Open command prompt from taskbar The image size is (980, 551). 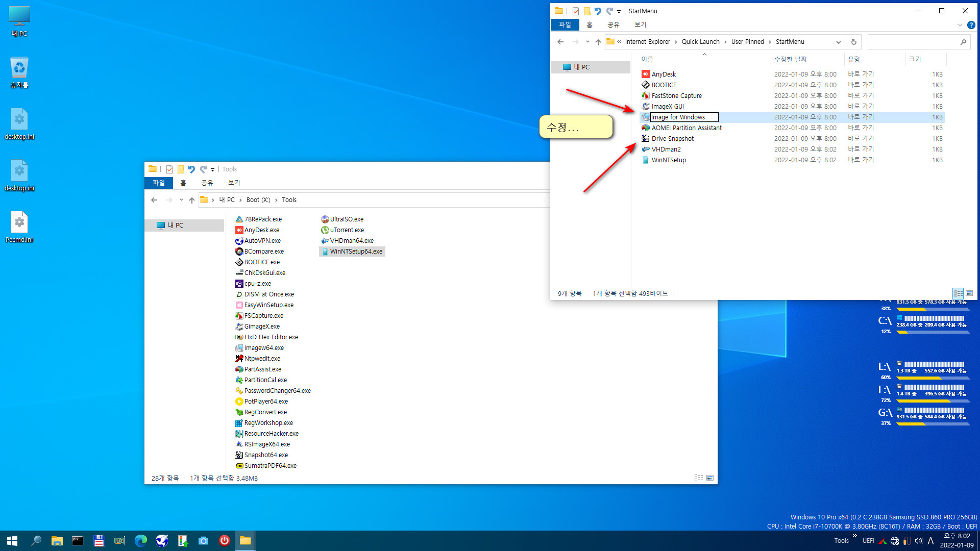coord(78,541)
